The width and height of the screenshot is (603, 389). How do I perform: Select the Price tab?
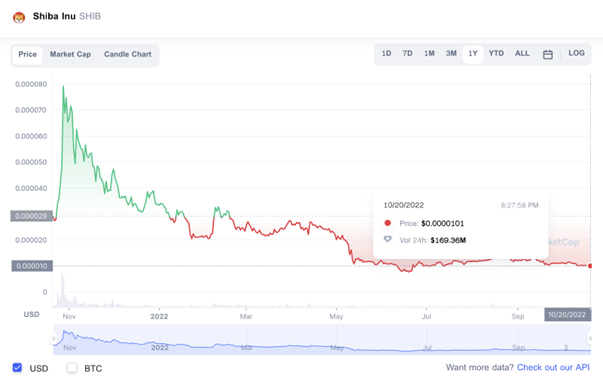pos(27,55)
